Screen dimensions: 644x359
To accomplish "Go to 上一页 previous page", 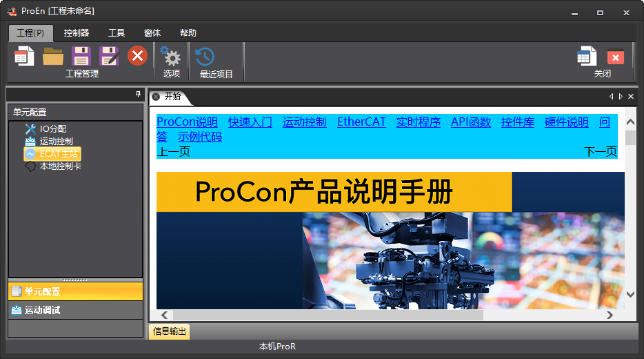I will click(x=173, y=152).
